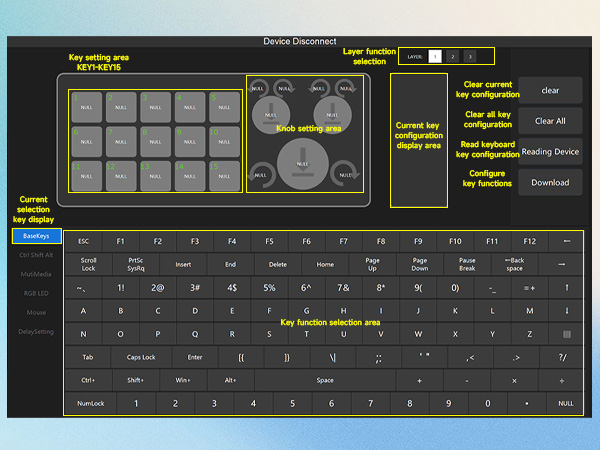Select key 5 in the key setting area
This screenshot has width=600, height=450.
[x=224, y=108]
